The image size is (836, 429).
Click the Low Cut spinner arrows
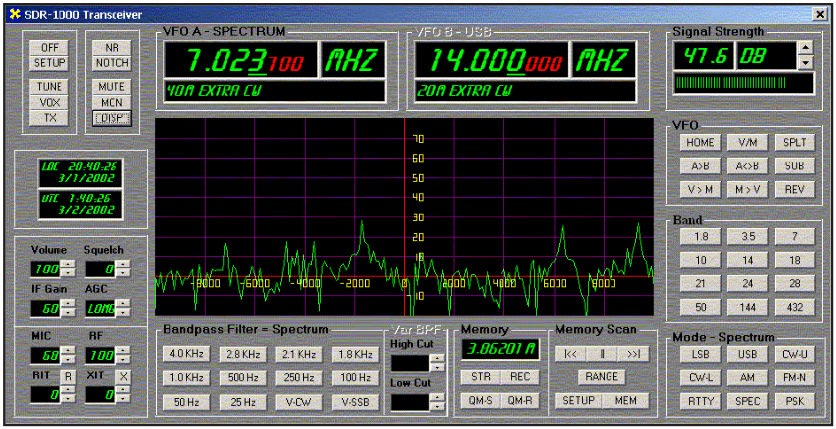pyautogui.click(x=437, y=402)
